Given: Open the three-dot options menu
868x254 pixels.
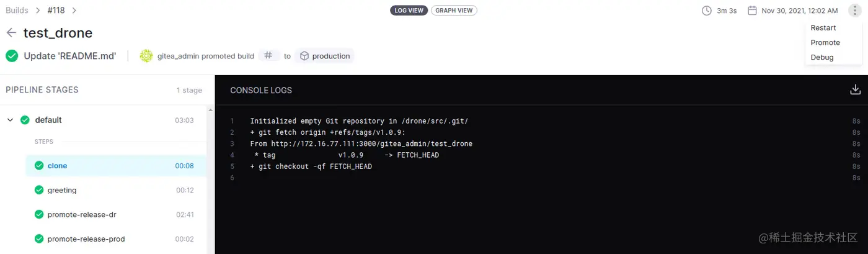Looking at the screenshot, I should coord(855,11).
